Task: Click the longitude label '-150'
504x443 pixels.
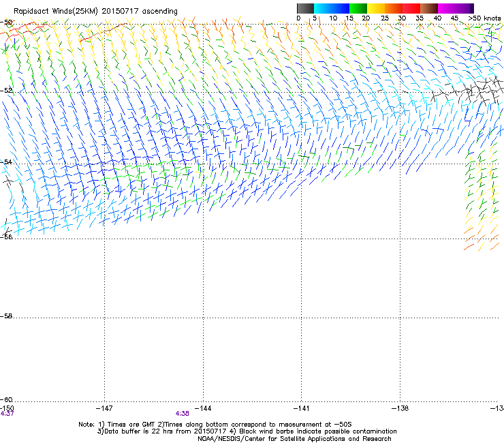Action: point(7,408)
